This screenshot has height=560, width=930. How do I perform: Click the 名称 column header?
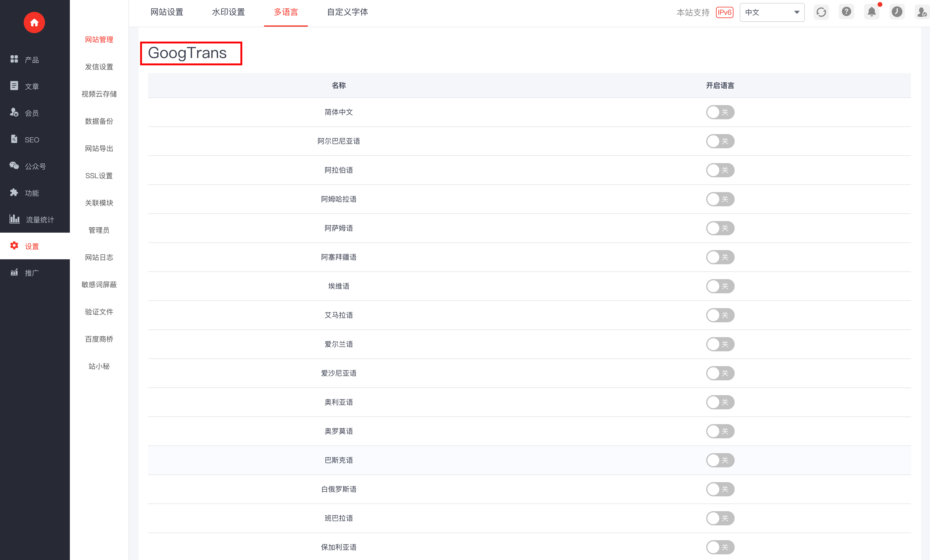tap(338, 86)
